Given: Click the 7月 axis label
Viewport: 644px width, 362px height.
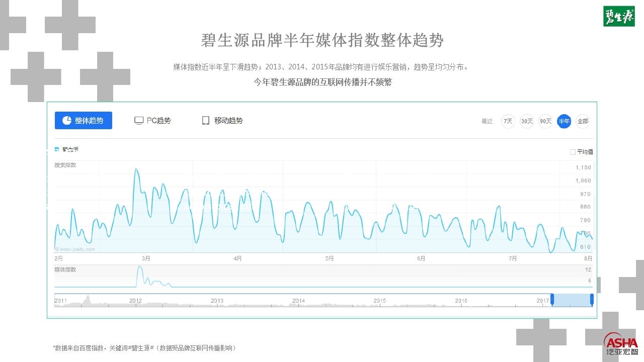Looking at the screenshot, I should pos(513,258).
